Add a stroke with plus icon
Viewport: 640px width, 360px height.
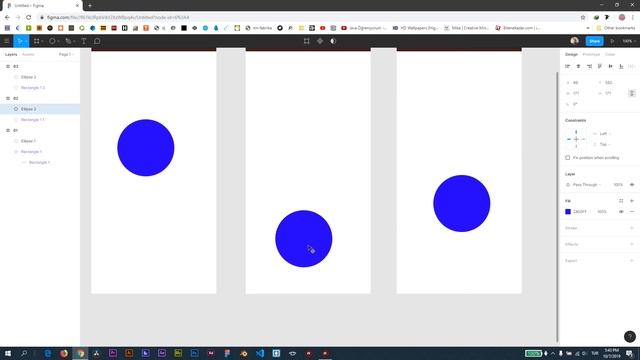[632, 228]
